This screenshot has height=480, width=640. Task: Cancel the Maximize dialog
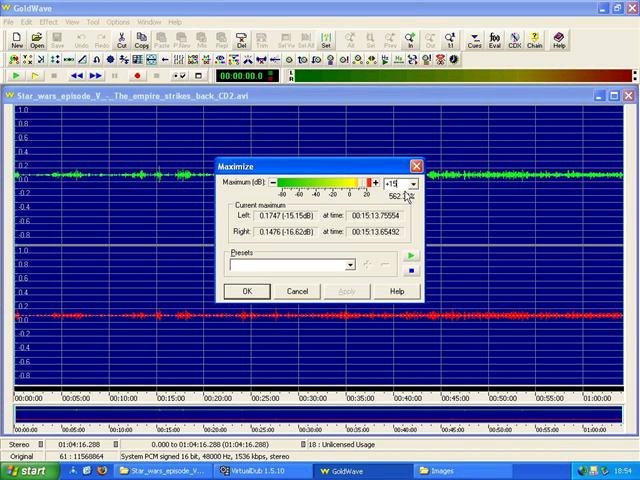point(297,291)
